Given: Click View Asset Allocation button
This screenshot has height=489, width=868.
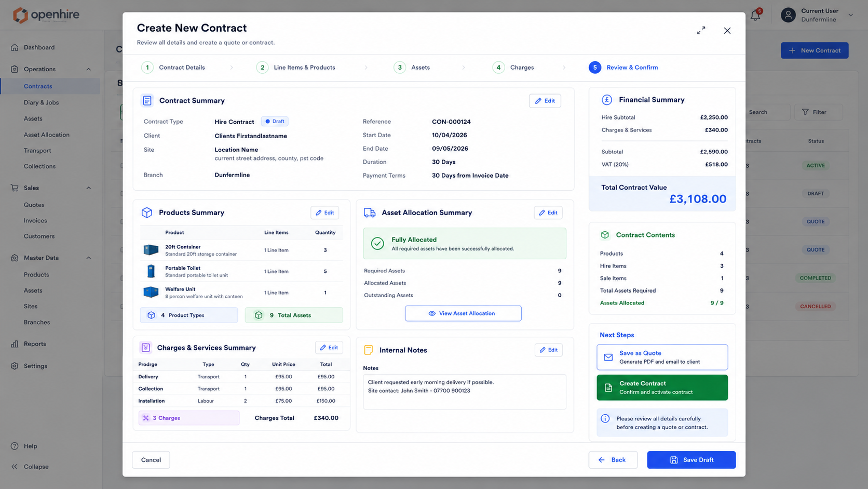Looking at the screenshot, I should [x=463, y=313].
